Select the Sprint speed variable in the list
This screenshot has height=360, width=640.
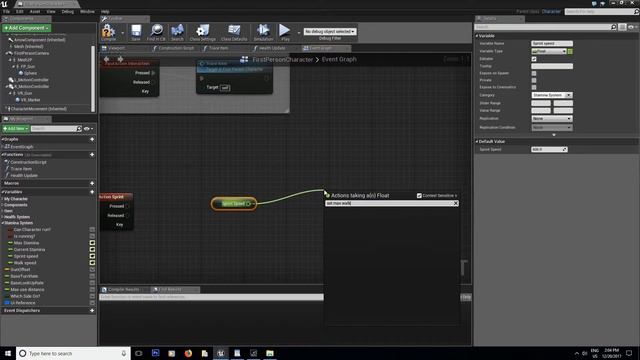click(26, 256)
